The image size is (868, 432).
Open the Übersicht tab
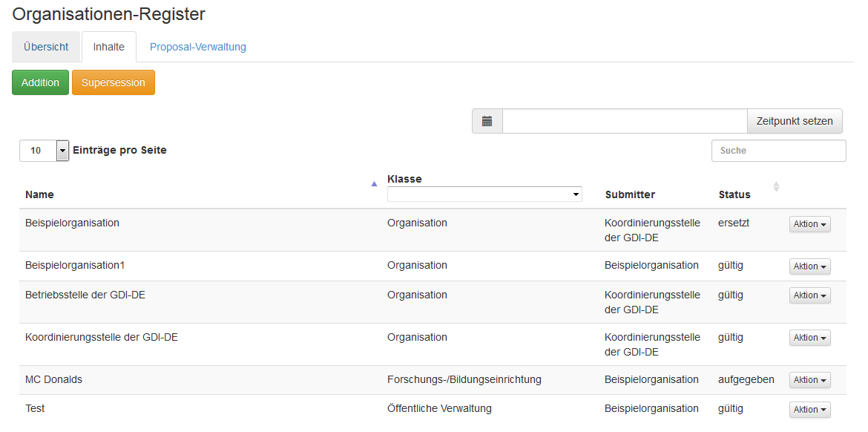point(46,47)
